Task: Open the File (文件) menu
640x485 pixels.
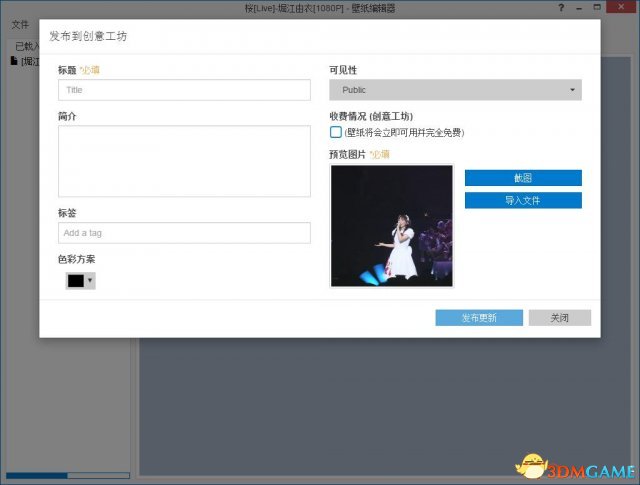Action: coord(20,24)
